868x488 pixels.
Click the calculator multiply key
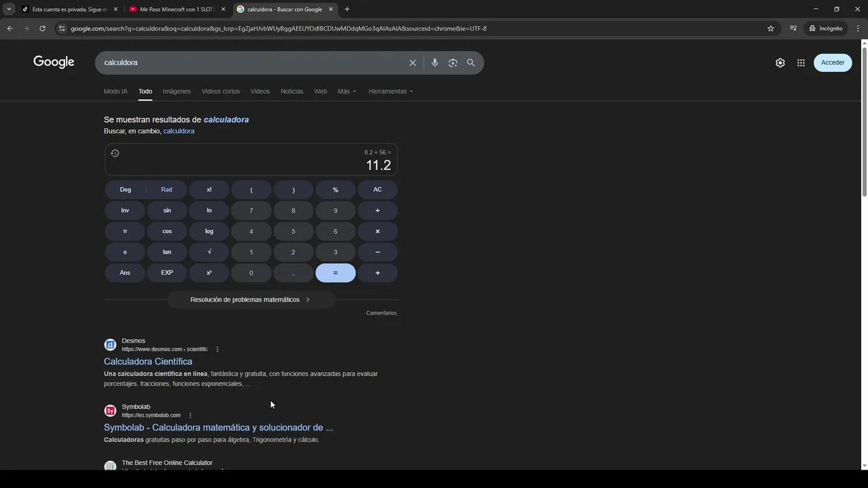coord(378,231)
